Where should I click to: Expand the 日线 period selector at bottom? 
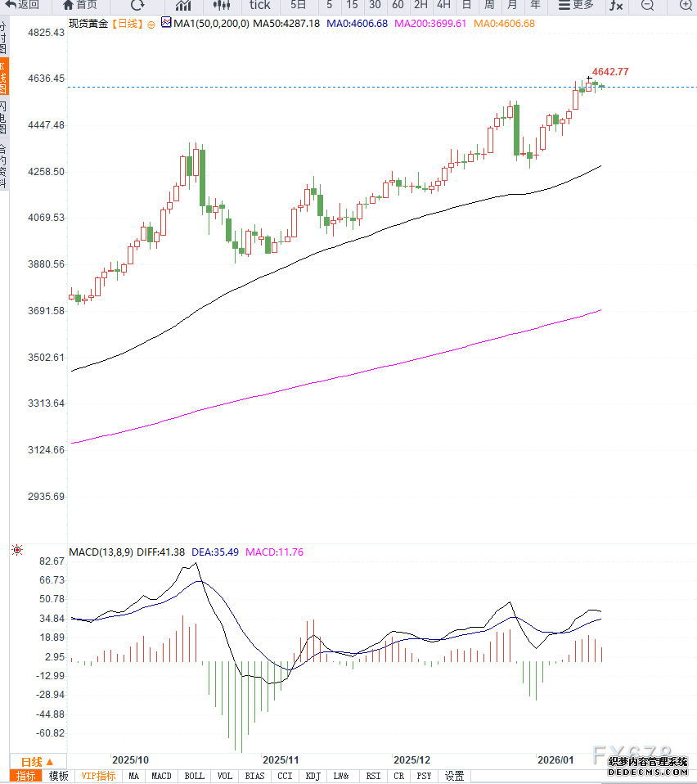(x=37, y=761)
